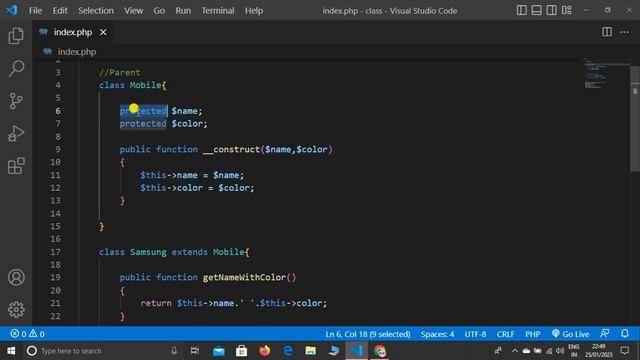Open the Terminal menu
Image resolution: width=640 pixels, height=360 pixels.
point(218,11)
